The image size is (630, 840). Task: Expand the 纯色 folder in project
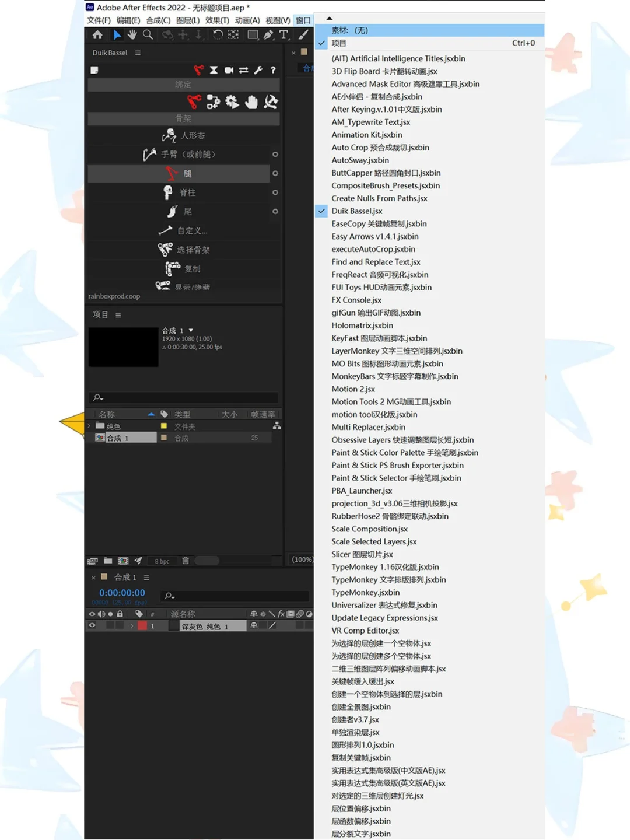89,426
